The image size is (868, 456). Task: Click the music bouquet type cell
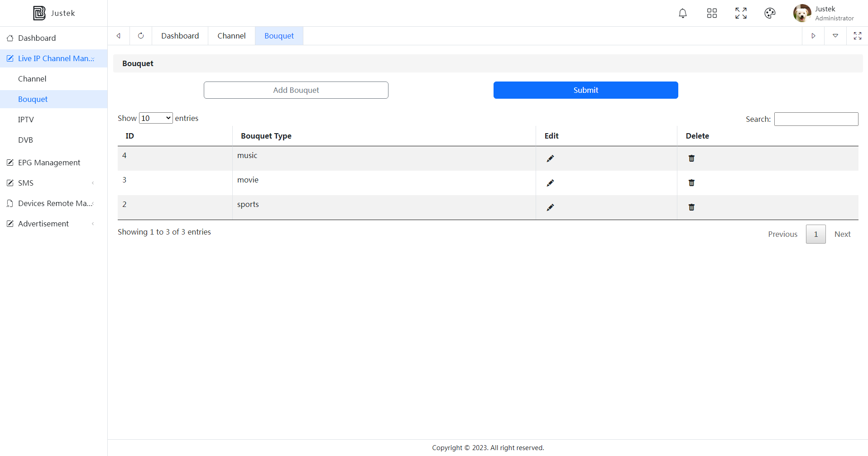click(x=384, y=158)
